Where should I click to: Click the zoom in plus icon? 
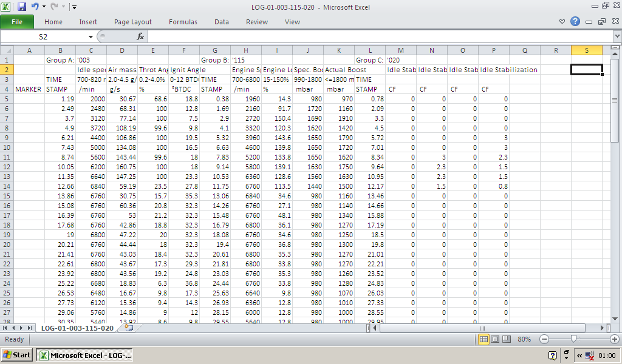tap(615, 339)
